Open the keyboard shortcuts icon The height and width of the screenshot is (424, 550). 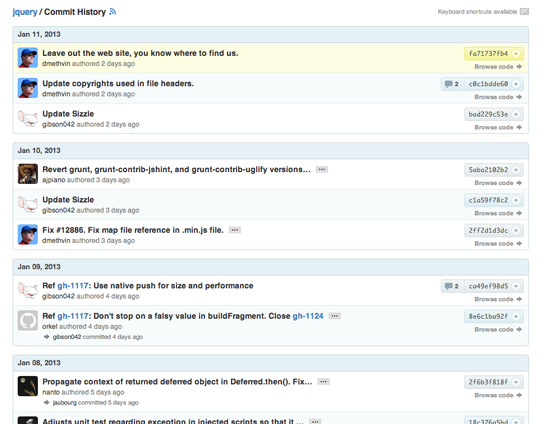coord(524,12)
